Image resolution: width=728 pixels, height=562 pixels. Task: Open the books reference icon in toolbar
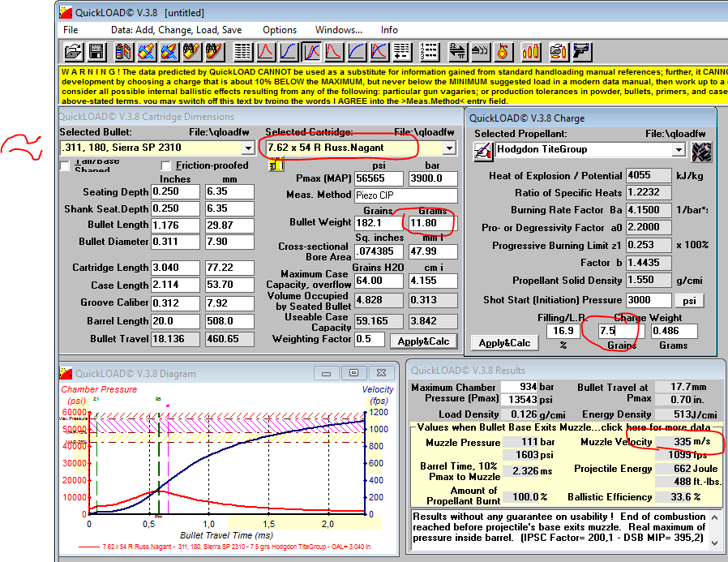click(x=123, y=52)
